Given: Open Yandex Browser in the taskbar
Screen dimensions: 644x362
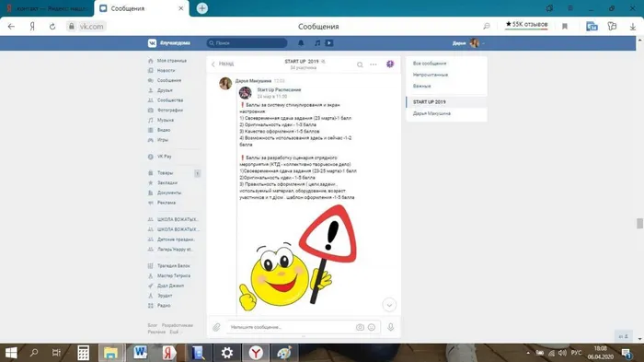Looking at the screenshot, I should pyautogui.click(x=256, y=353).
